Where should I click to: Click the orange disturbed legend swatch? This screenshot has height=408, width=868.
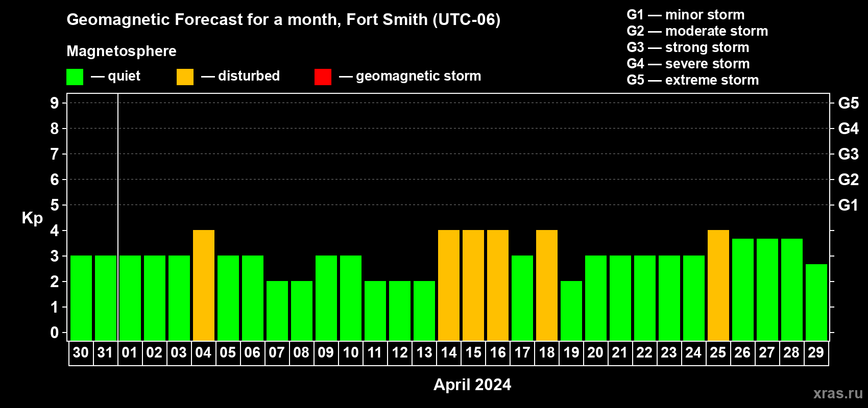(x=185, y=77)
